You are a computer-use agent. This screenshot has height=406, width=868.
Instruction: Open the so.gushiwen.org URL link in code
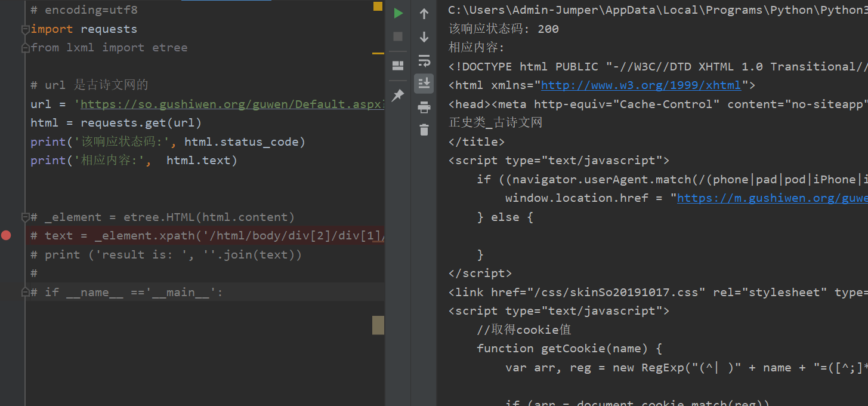pyautogui.click(x=231, y=104)
